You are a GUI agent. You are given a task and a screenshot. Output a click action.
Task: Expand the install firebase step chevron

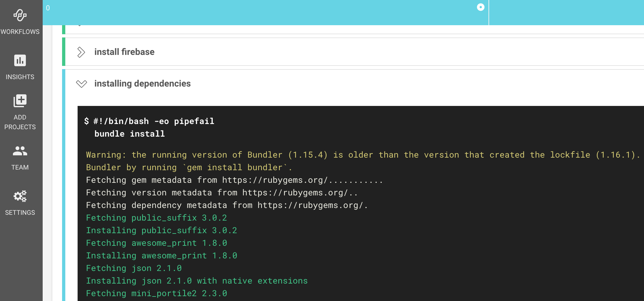click(x=81, y=52)
